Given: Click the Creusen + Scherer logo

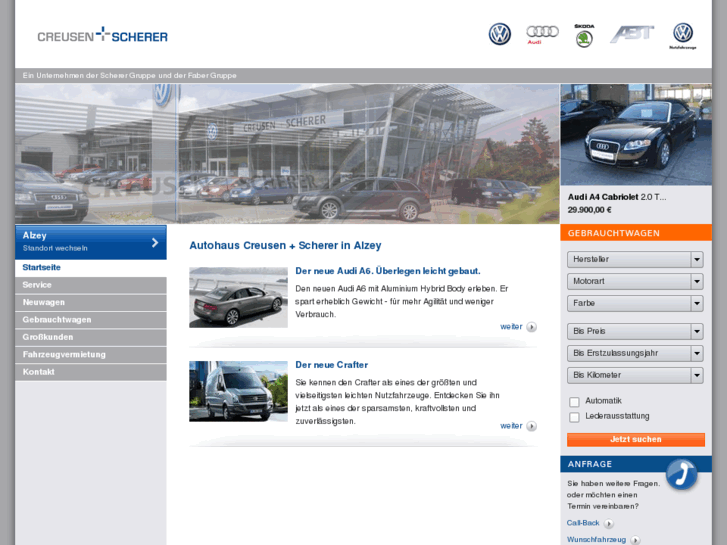Looking at the screenshot, I should (102, 35).
